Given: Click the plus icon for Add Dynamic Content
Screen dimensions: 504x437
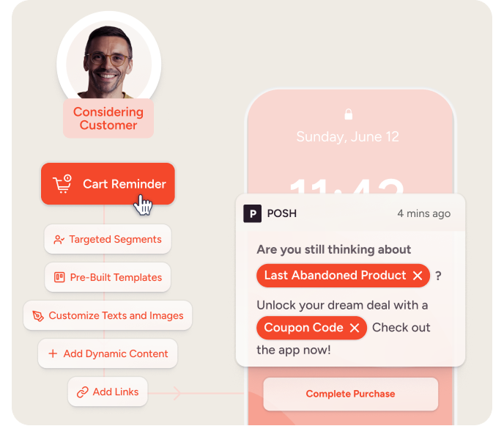Looking at the screenshot, I should (x=53, y=354).
